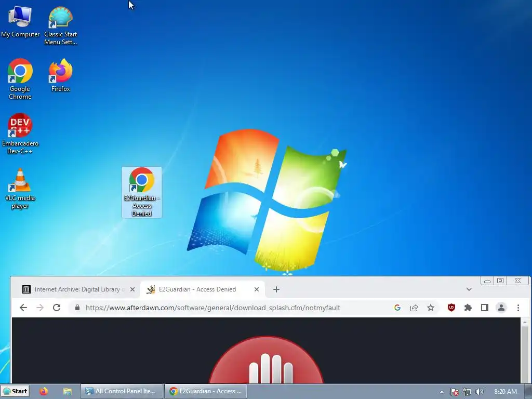Image resolution: width=532 pixels, height=399 pixels.
Task: Switch to All Control Panel Items window
Action: pos(122,391)
